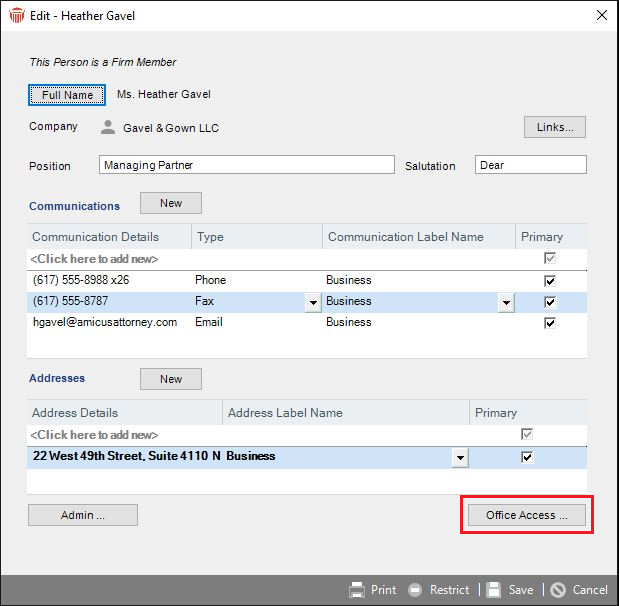
Task: Click the printer icon in the bottom bar
Action: pos(357,590)
